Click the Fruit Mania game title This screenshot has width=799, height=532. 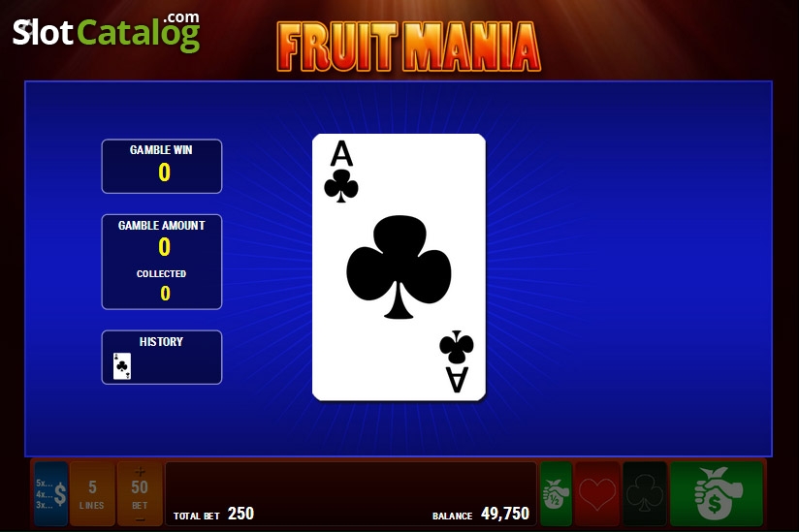[408, 47]
